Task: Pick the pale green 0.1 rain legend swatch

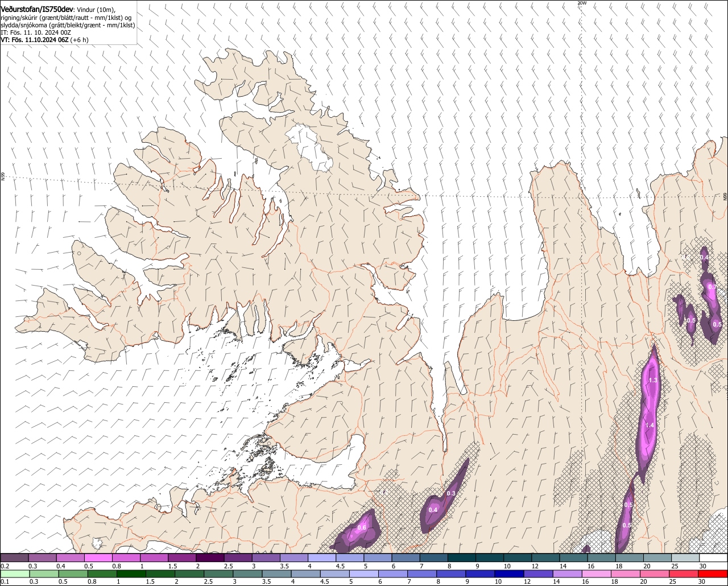Action: coord(14,573)
